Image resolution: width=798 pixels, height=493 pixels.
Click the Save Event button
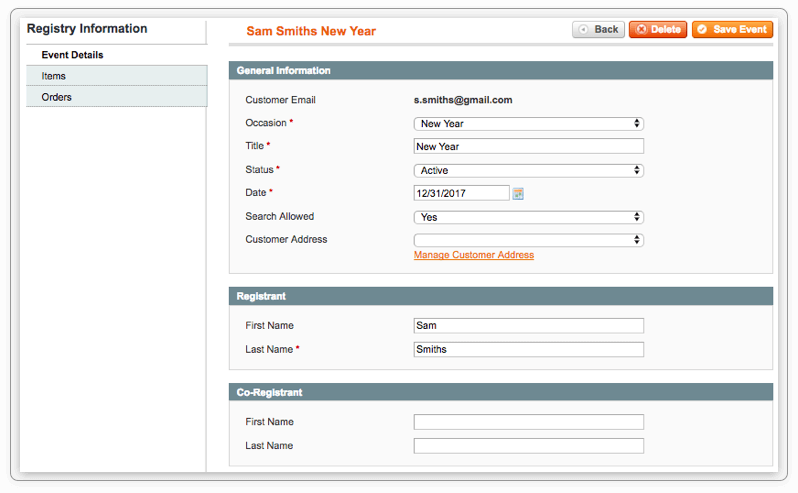(732, 30)
